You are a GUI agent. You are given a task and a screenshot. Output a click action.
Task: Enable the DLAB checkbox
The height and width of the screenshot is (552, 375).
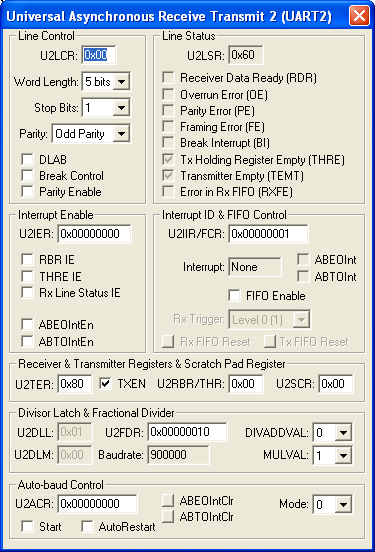click(x=27, y=159)
